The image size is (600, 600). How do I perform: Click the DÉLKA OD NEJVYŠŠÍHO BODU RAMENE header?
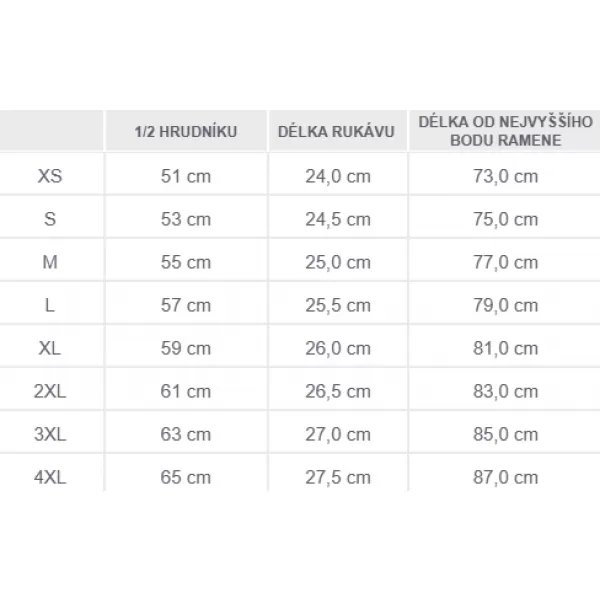point(505,131)
